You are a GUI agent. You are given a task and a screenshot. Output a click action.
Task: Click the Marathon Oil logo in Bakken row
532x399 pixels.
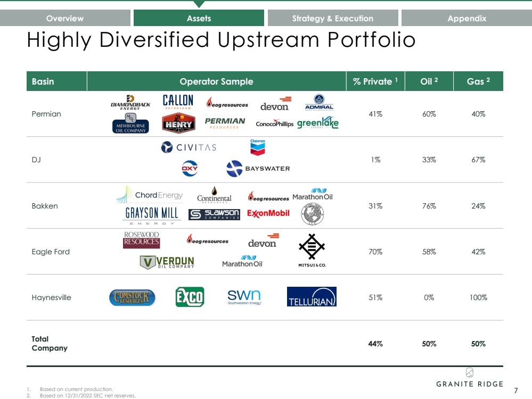pos(313,194)
